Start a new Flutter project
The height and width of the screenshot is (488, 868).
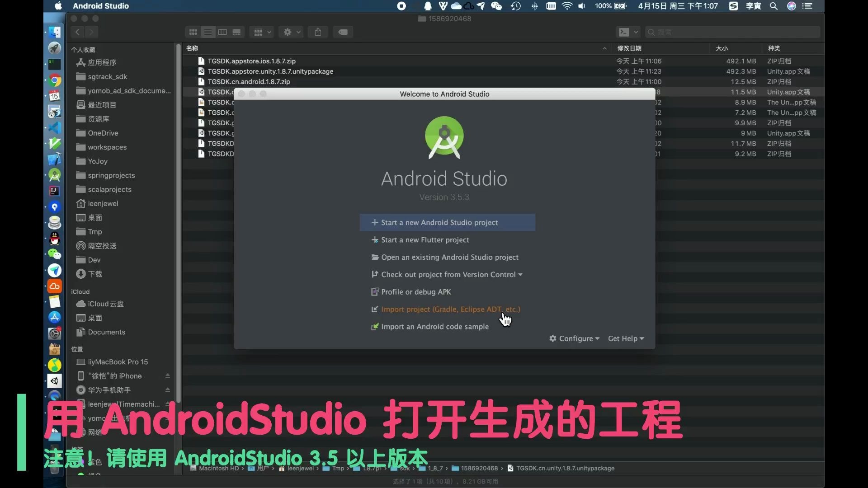[420, 240]
